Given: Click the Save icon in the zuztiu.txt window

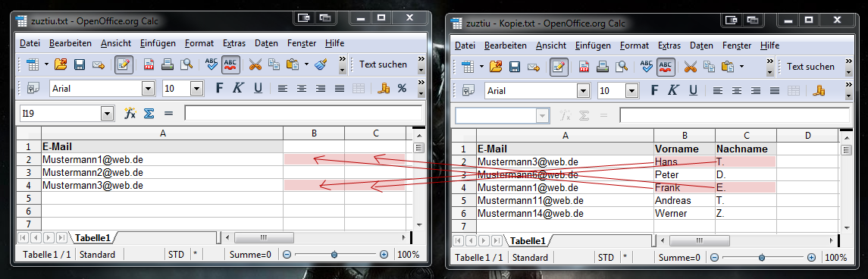Looking at the screenshot, I should click(79, 64).
